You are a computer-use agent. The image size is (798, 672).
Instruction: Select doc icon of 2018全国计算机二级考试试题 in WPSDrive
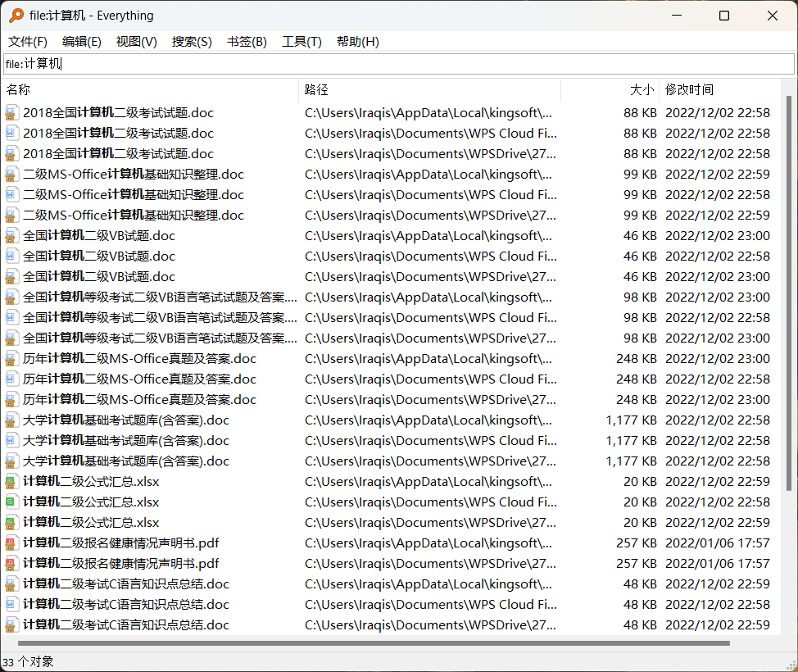pos(11,154)
